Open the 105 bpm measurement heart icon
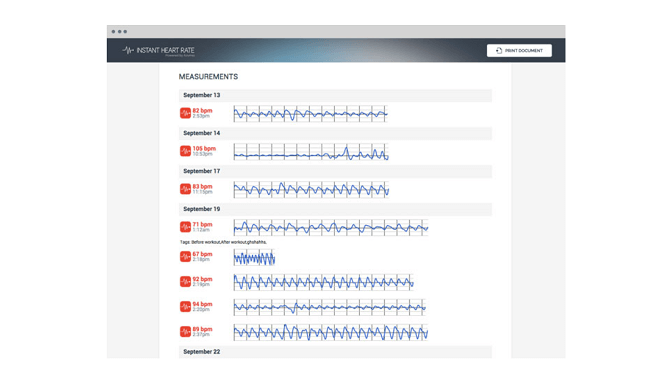Viewport: 650px width, 390px height. pyautogui.click(x=185, y=151)
